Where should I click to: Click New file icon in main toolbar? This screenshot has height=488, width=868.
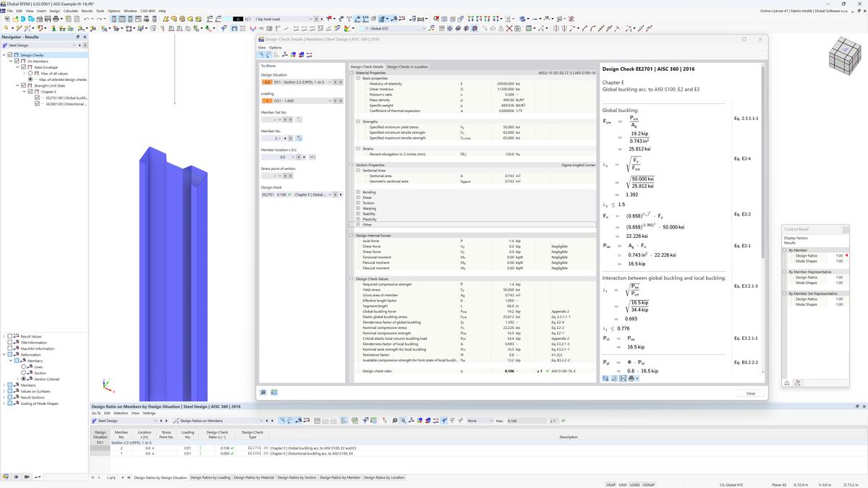(7, 19)
